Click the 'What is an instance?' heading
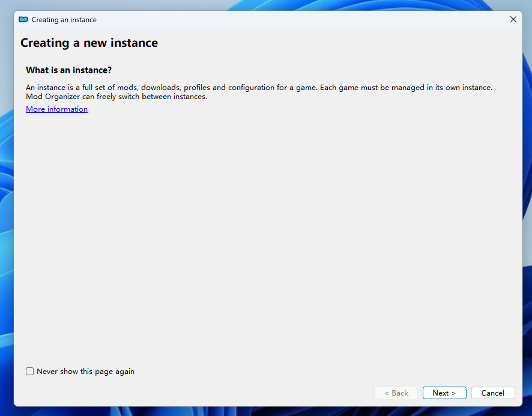Image resolution: width=532 pixels, height=416 pixels. [69, 70]
